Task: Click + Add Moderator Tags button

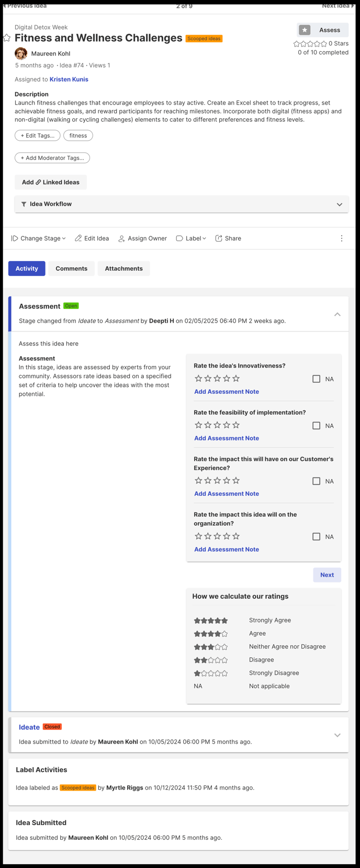Action: click(x=52, y=158)
